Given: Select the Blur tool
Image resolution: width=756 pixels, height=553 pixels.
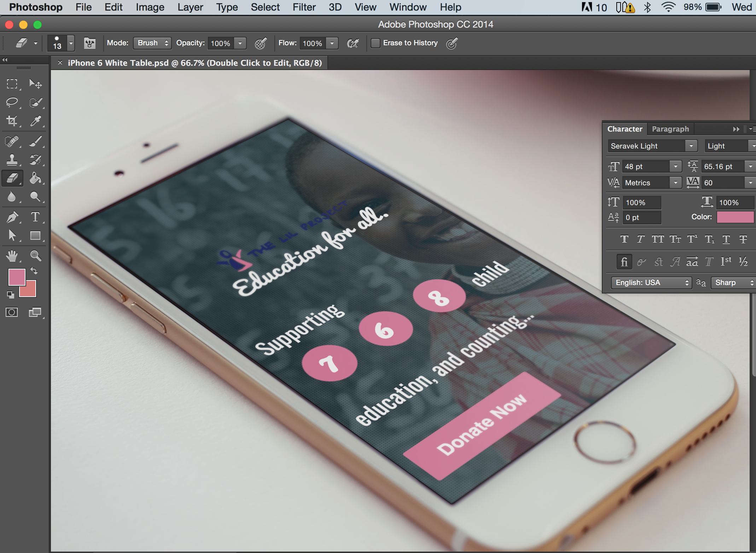Looking at the screenshot, I should (x=12, y=197).
